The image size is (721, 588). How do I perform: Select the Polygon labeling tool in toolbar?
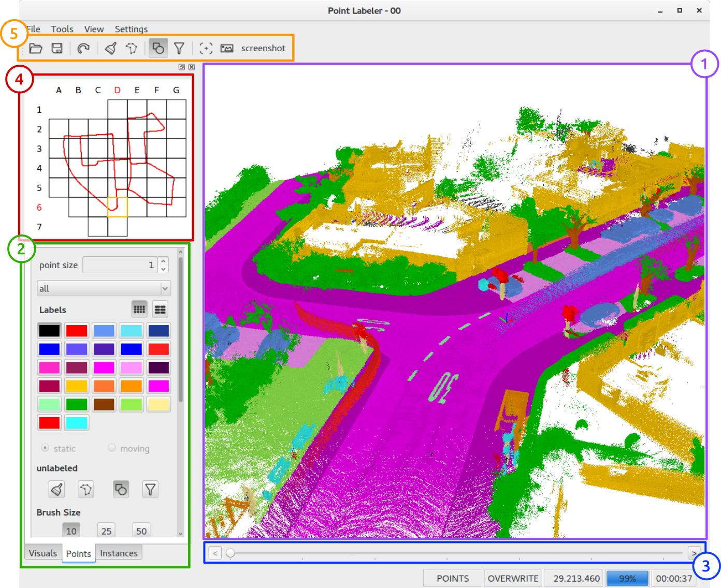tap(131, 48)
